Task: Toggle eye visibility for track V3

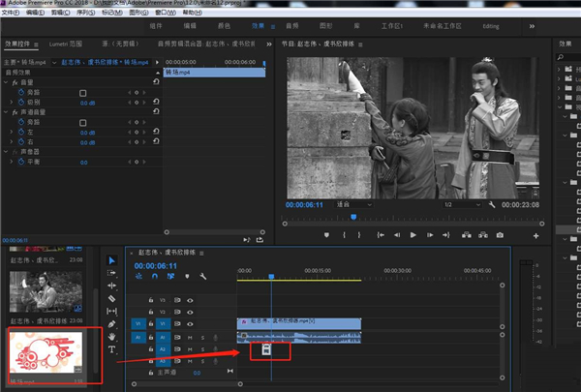Action: (x=190, y=300)
